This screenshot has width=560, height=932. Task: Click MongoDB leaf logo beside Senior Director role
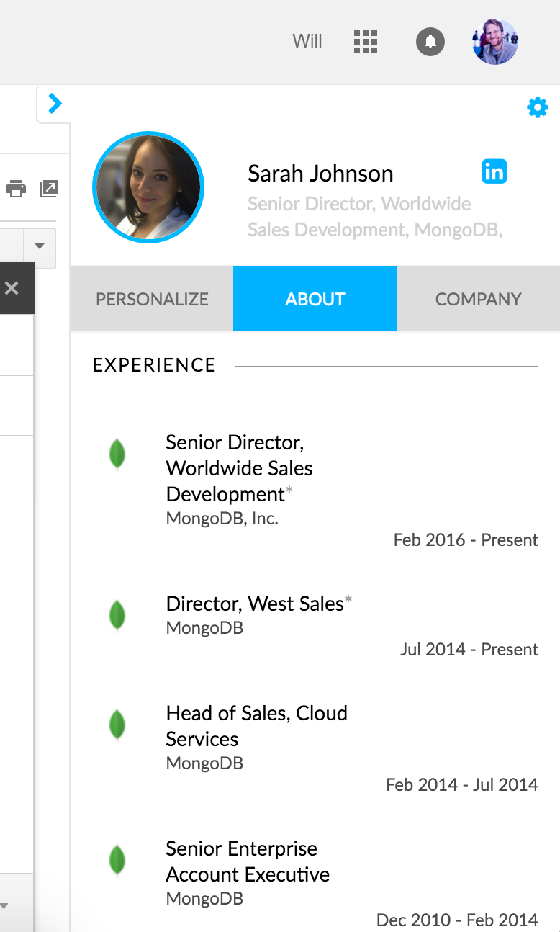click(117, 455)
